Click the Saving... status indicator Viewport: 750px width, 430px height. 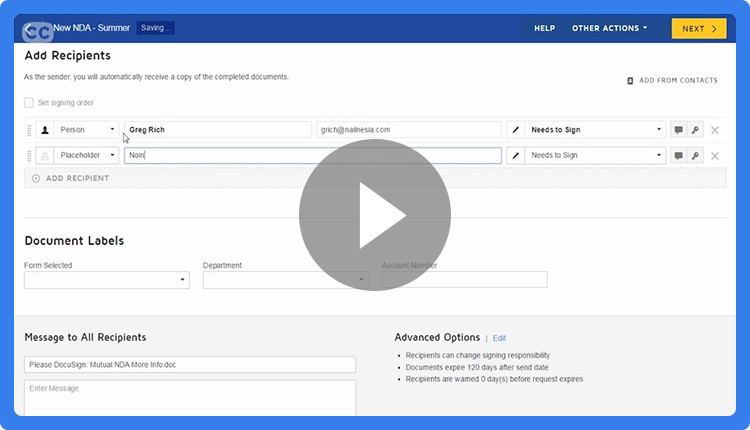(x=155, y=28)
